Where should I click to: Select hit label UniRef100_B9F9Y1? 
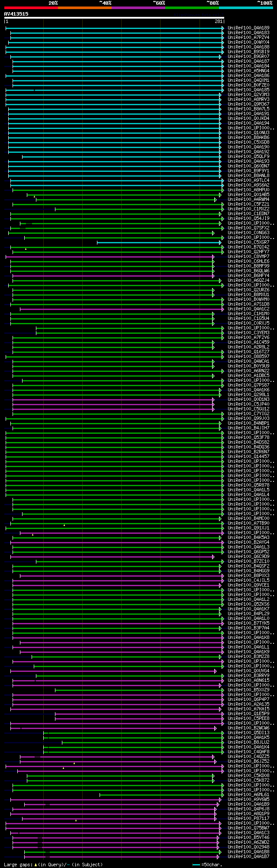[248, 171]
